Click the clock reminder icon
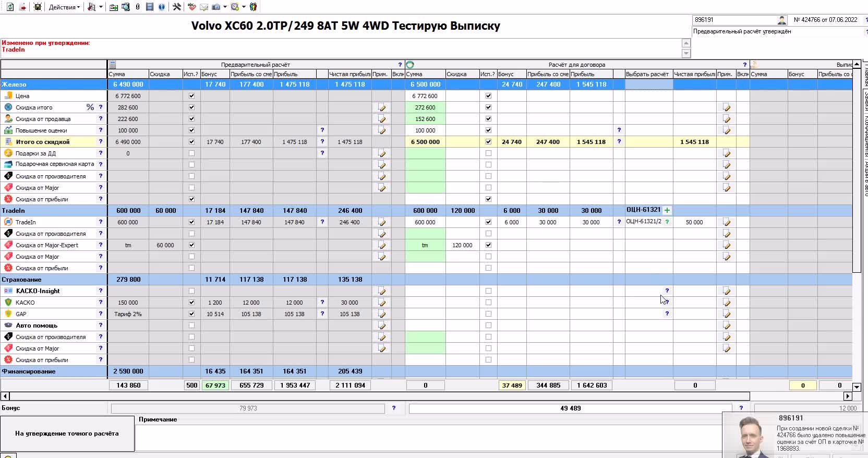868x458 pixels. 235,7
